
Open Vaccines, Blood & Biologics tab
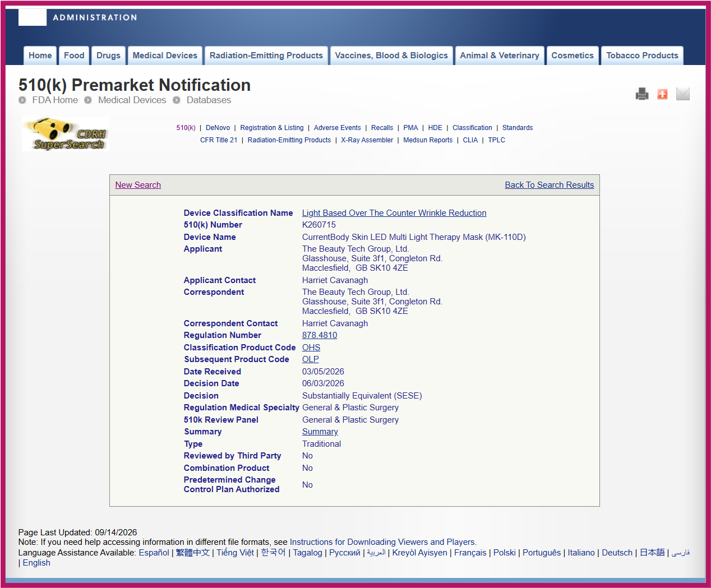(391, 55)
